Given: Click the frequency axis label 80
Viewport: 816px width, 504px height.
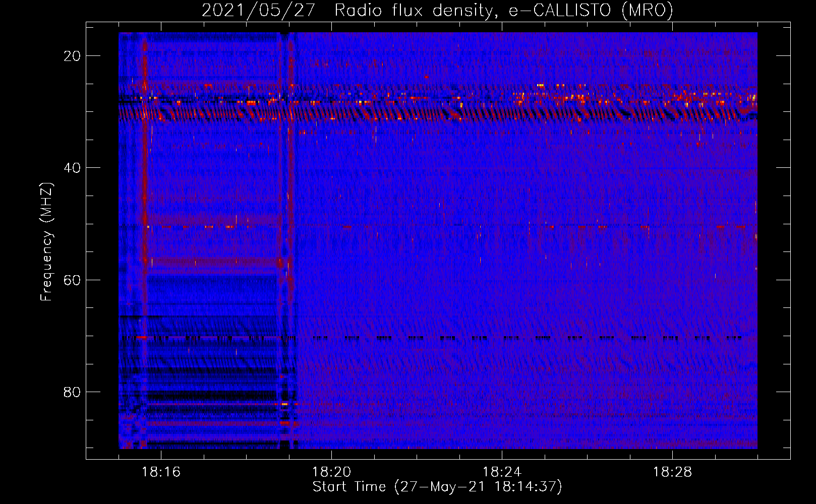Looking at the screenshot, I should 72,392.
